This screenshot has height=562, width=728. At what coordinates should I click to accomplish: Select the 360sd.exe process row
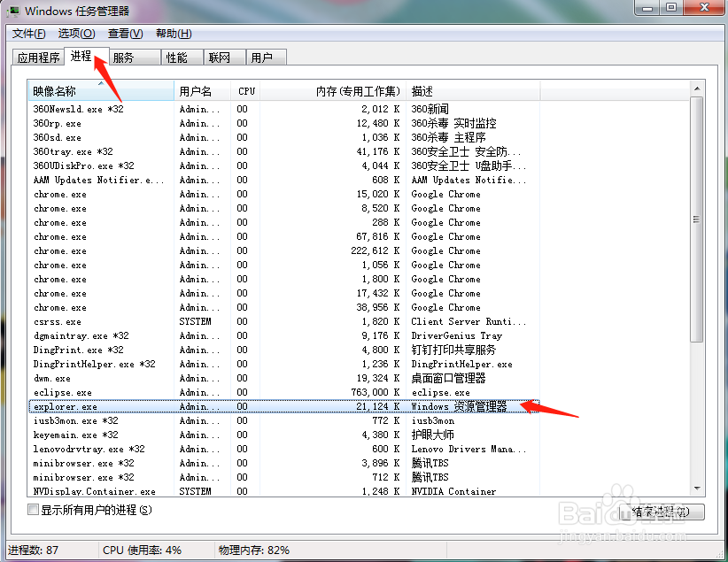click(x=284, y=137)
